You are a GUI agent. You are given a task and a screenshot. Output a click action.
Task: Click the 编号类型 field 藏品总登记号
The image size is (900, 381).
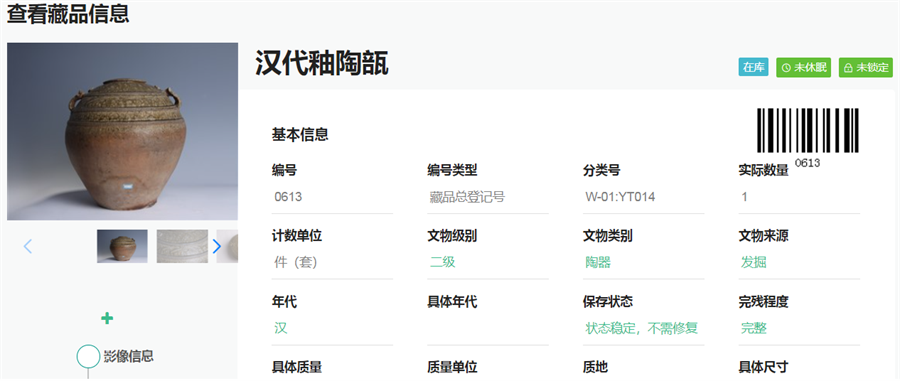(488, 197)
